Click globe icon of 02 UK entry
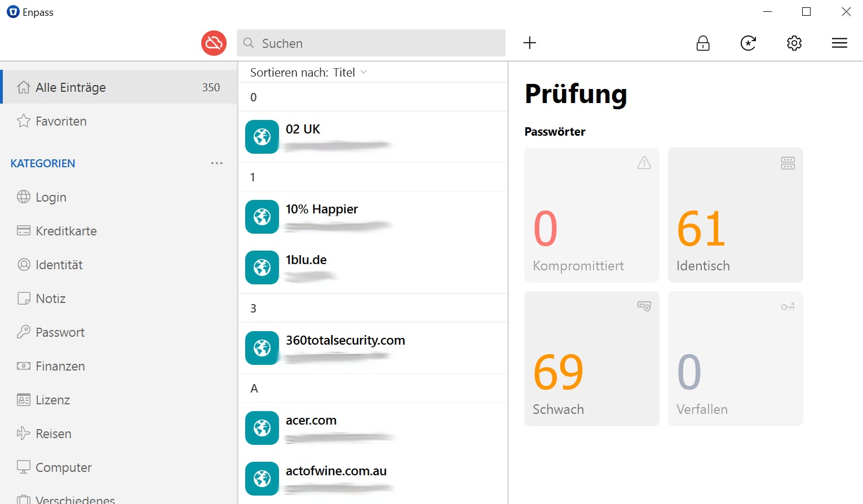This screenshot has width=863, height=504. click(x=262, y=137)
